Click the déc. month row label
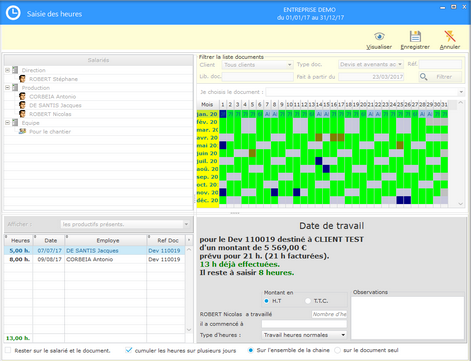 [x=207, y=200]
